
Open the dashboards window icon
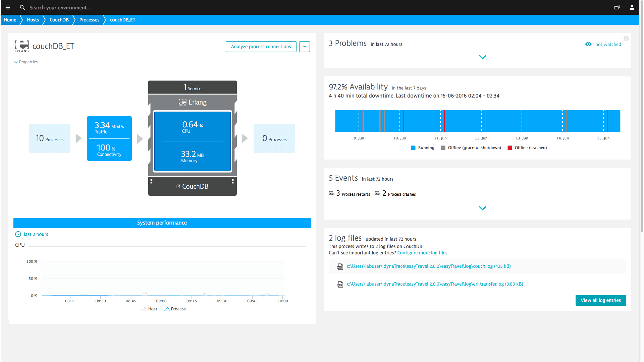coord(617,7)
